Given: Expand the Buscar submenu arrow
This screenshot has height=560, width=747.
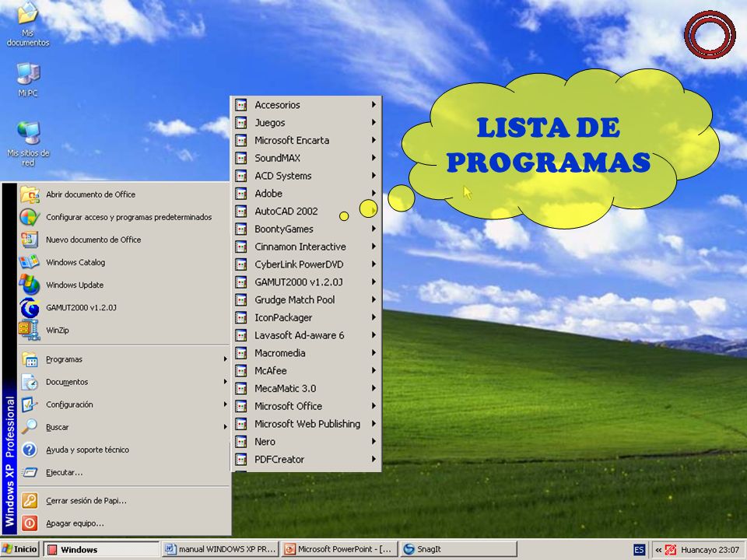Looking at the screenshot, I should [226, 427].
